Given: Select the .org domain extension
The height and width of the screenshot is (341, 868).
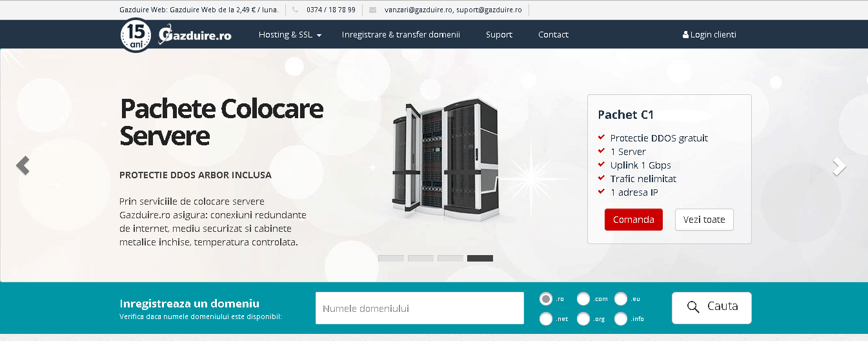Looking at the screenshot, I should pyautogui.click(x=583, y=318).
